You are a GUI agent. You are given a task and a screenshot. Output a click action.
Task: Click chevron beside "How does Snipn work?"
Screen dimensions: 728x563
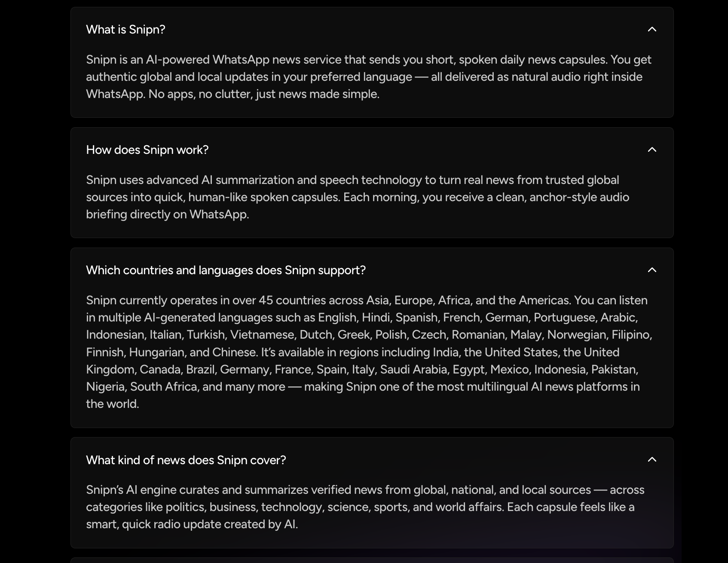(x=652, y=150)
